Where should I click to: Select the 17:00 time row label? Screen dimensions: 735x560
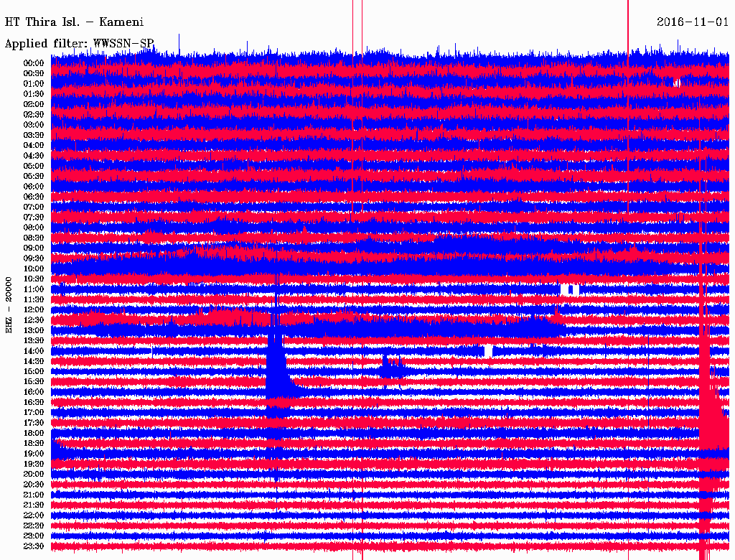[x=34, y=412]
